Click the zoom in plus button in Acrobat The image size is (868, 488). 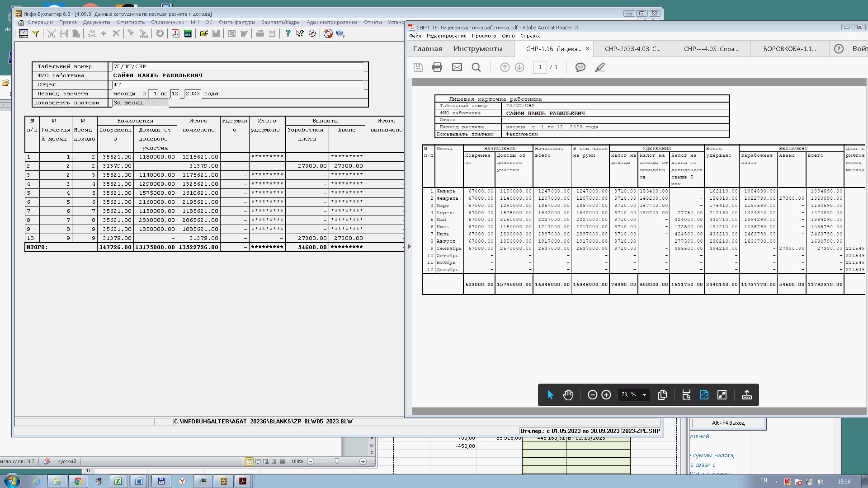click(606, 395)
